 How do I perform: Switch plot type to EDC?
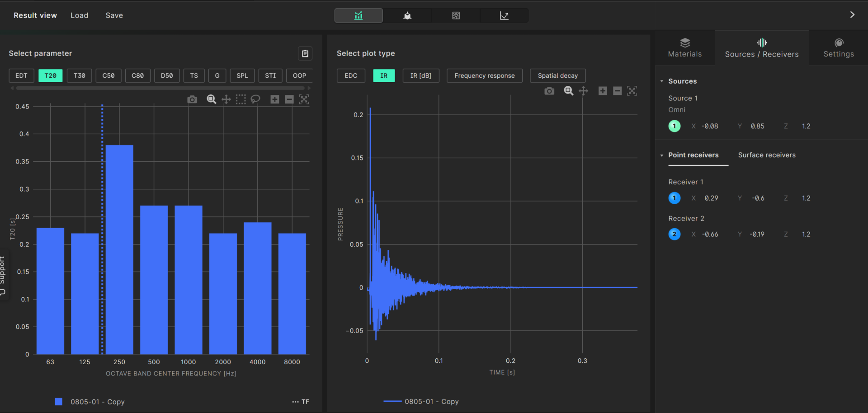click(351, 75)
